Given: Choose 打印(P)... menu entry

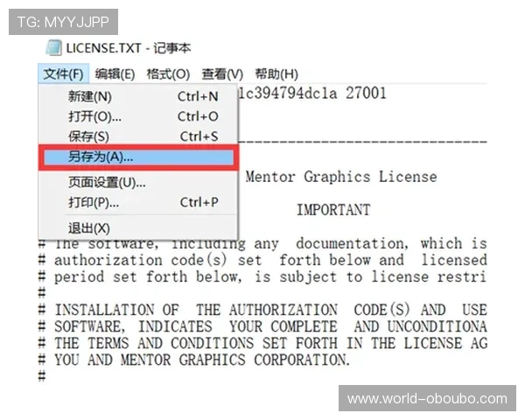Looking at the screenshot, I should pos(138,202).
